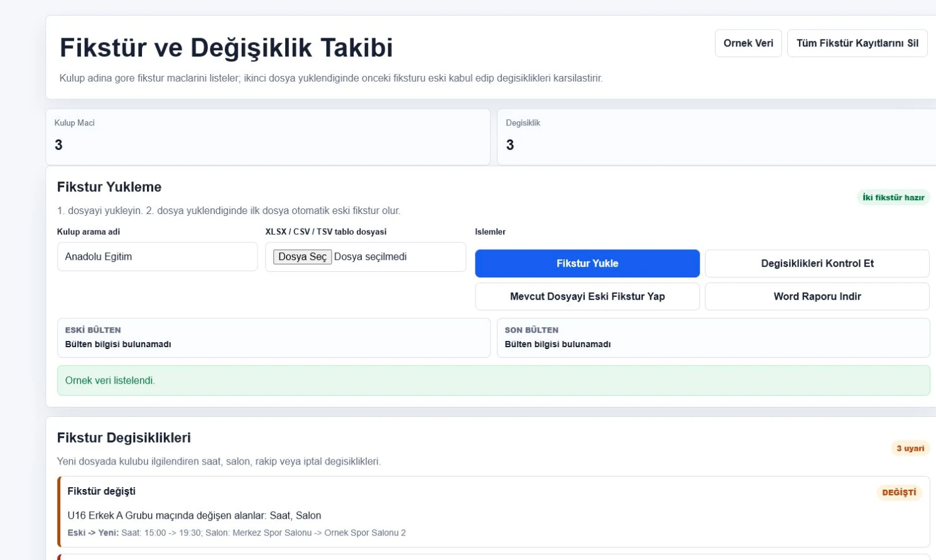Click the Eski -> Yeni details line
The image size is (936, 560).
[236, 533]
